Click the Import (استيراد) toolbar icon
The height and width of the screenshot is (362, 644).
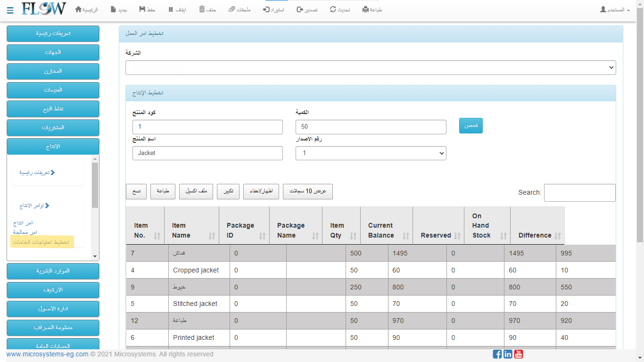266,9
